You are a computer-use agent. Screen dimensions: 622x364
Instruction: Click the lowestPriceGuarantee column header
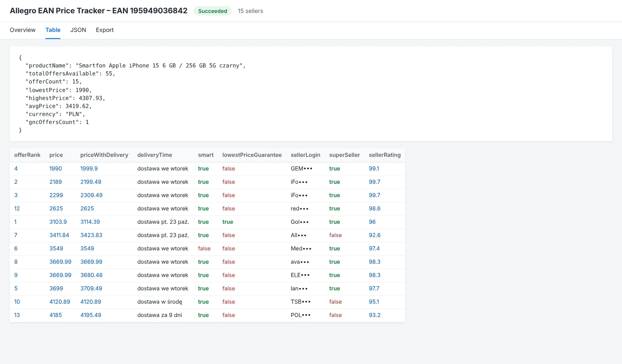(x=252, y=155)
